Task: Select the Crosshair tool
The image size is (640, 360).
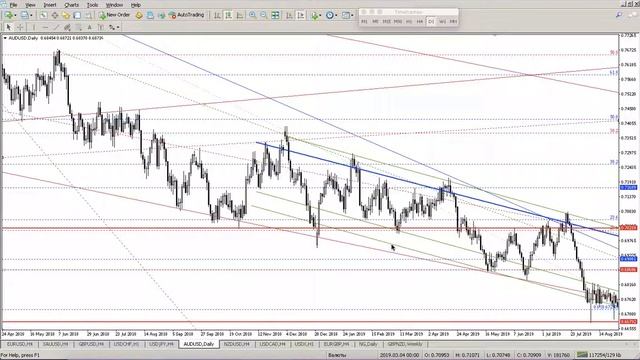Action: (x=20, y=27)
